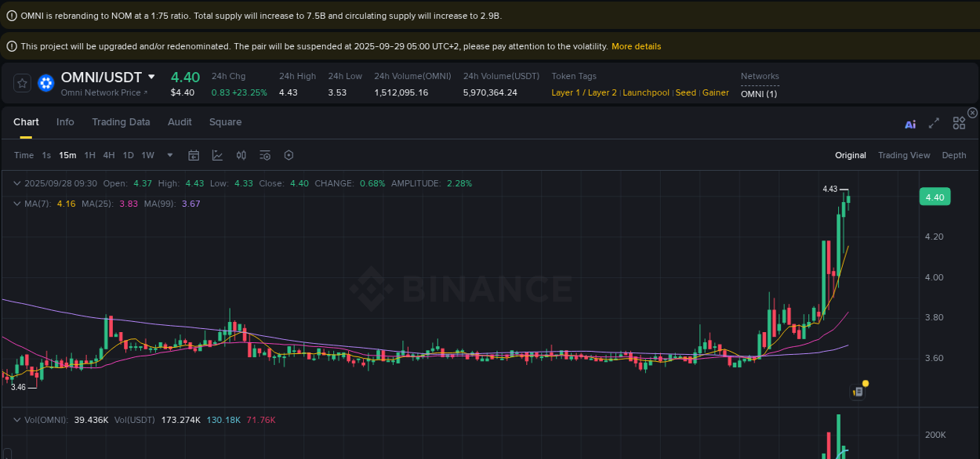Switch to the Trading Data tab
Image resolution: width=980 pixels, height=459 pixels.
click(121, 122)
